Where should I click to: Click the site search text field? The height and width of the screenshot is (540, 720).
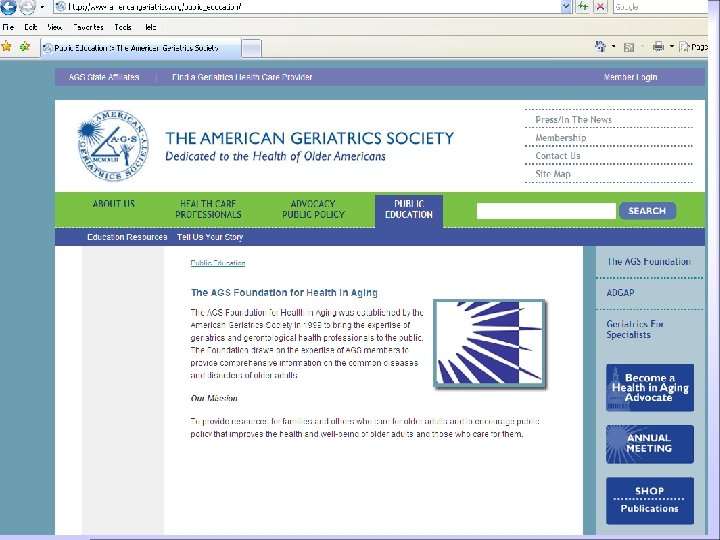tap(546, 211)
